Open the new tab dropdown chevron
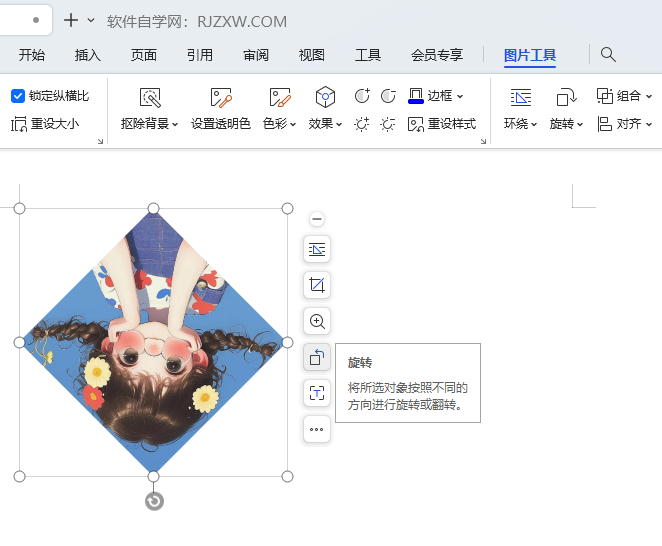Screen dimensions: 662x546 coord(91,20)
